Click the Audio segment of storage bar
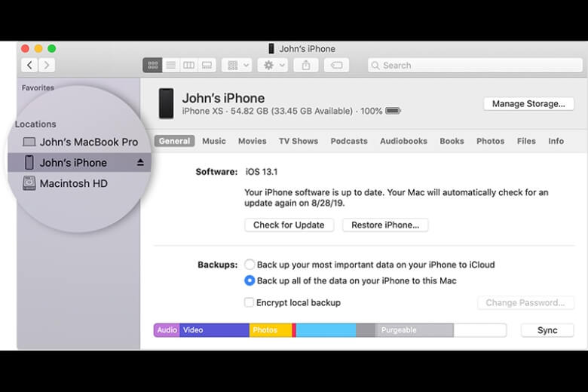The width and height of the screenshot is (588, 392). pyautogui.click(x=167, y=330)
